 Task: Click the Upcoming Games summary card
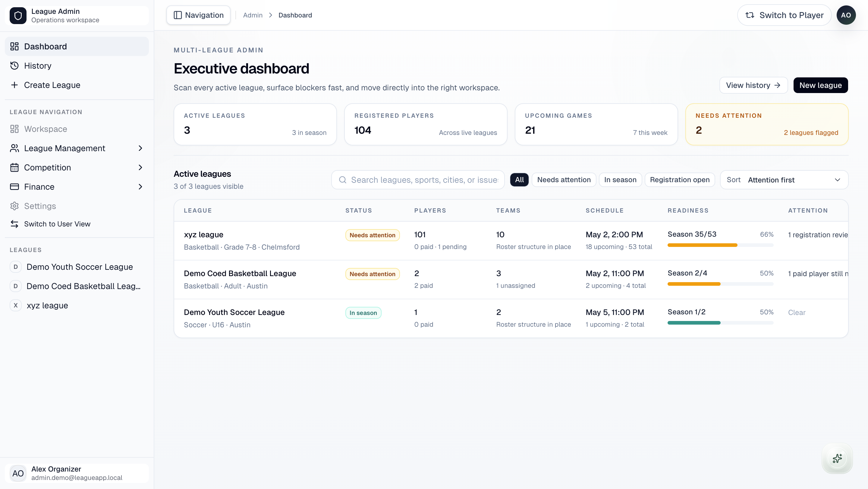coord(596,125)
